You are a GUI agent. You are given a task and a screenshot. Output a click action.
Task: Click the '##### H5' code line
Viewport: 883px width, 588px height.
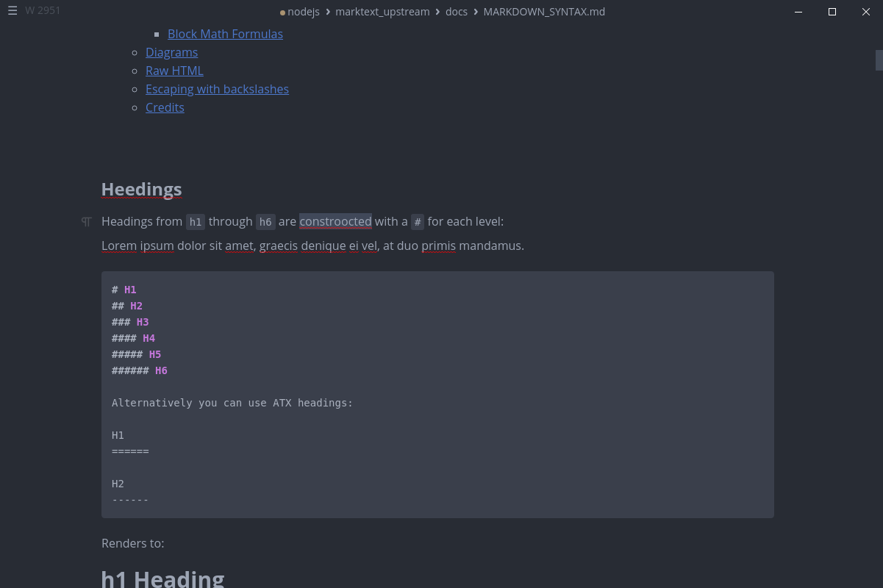click(136, 354)
